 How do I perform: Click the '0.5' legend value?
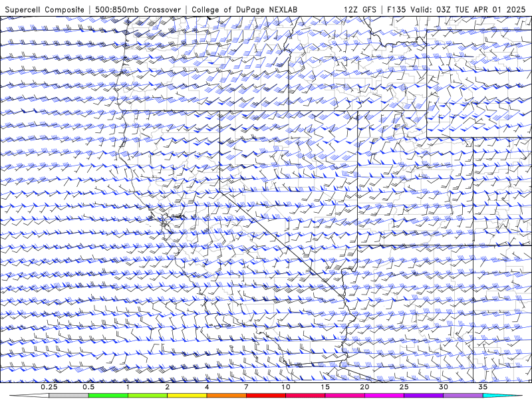[88, 387]
